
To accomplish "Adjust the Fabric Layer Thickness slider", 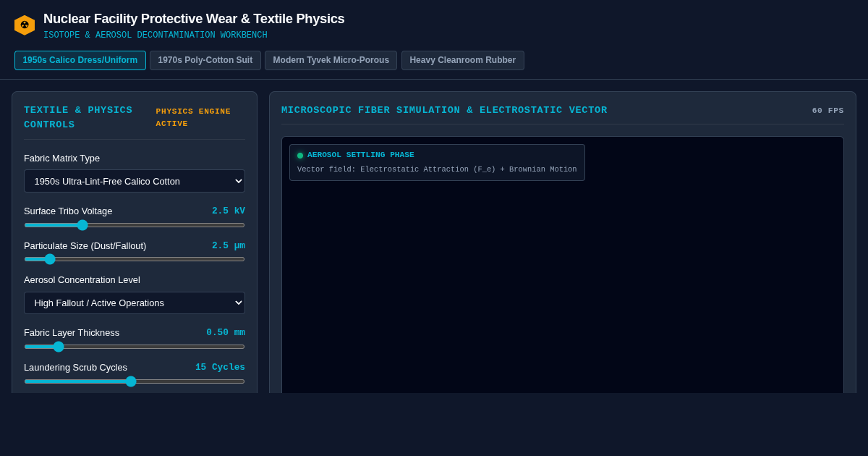I will [135, 347].
